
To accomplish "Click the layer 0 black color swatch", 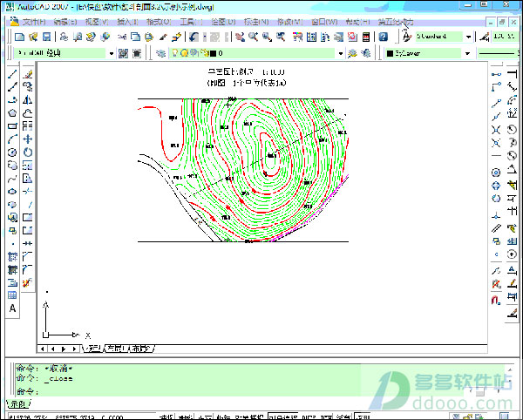I will click(214, 53).
